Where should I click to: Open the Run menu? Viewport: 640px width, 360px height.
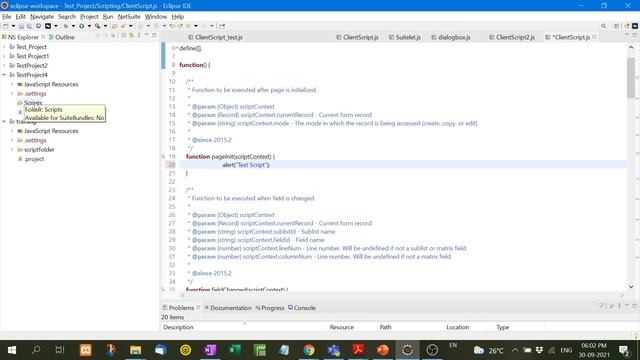(x=108, y=17)
